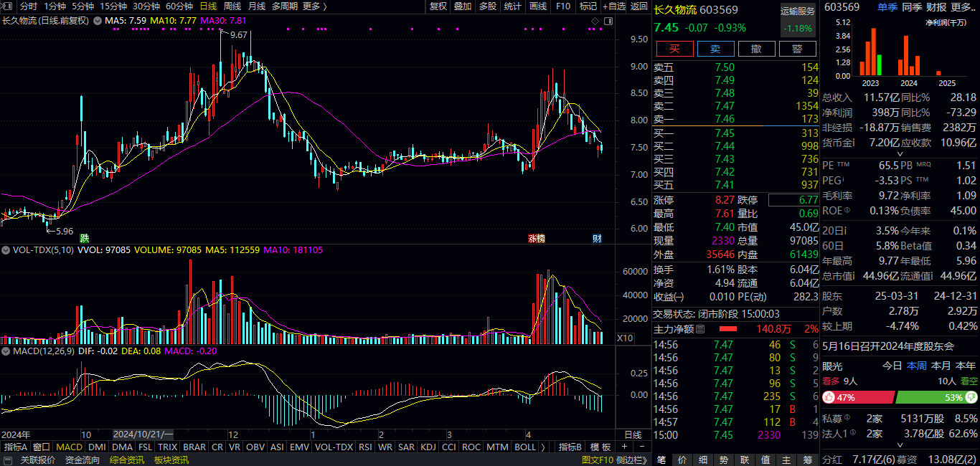980x466 pixels.
Task: Click the 财 marker on the price chart
Action: click(x=597, y=238)
